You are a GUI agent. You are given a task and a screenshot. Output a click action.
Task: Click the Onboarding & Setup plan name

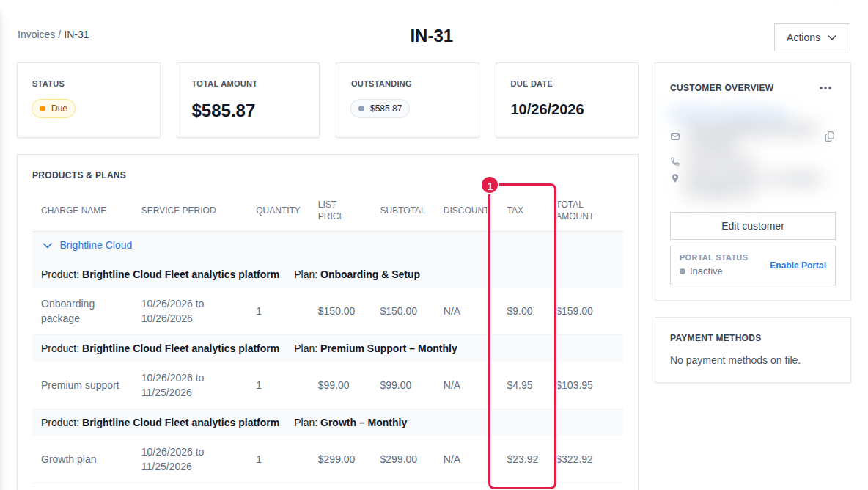(x=369, y=274)
